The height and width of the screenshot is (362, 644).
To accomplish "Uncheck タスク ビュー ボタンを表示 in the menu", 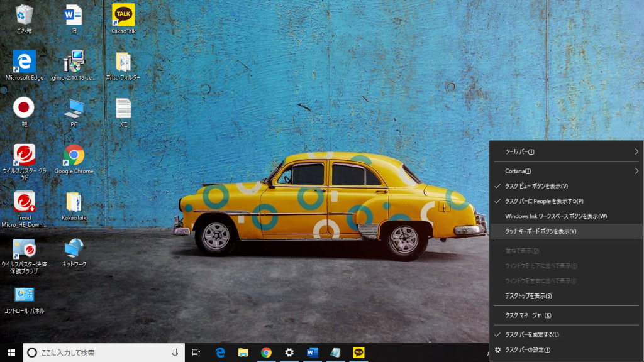I will pos(536,186).
